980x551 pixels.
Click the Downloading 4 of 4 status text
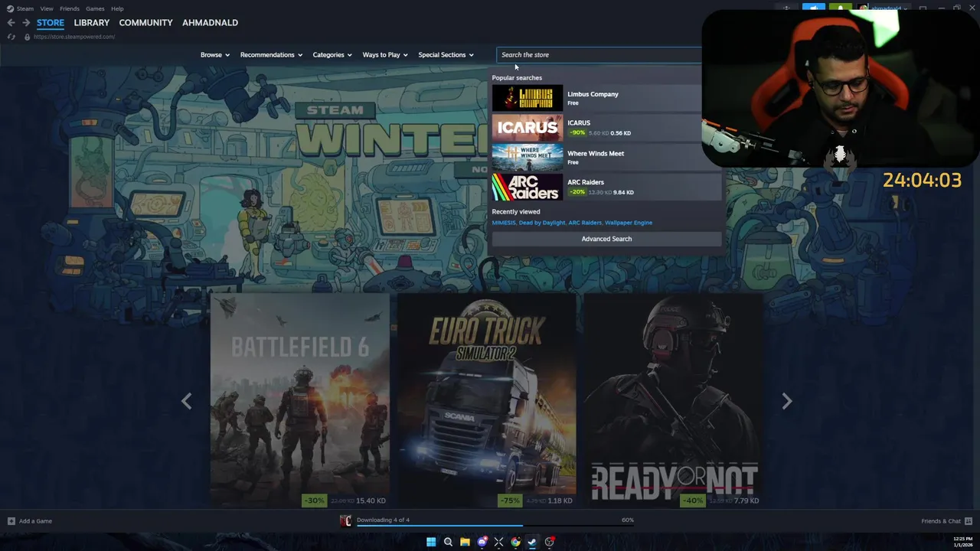pyautogui.click(x=383, y=520)
